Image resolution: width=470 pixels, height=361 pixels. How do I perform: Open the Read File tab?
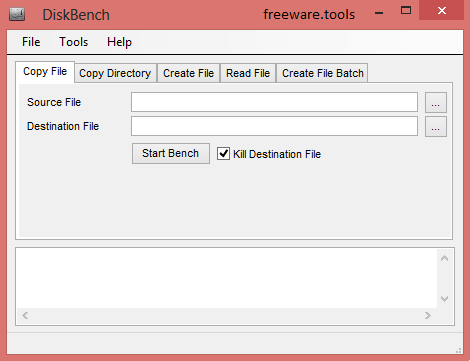(x=248, y=73)
